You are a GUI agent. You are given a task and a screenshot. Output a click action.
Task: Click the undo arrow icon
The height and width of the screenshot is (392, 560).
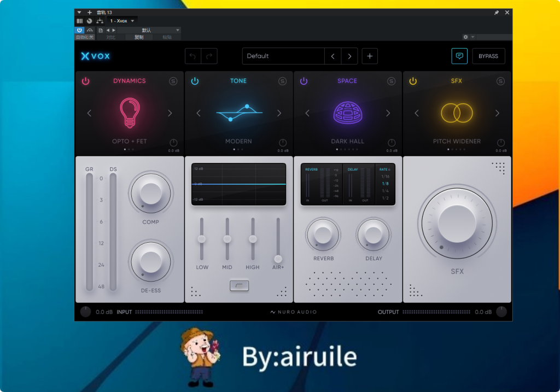[x=193, y=56]
